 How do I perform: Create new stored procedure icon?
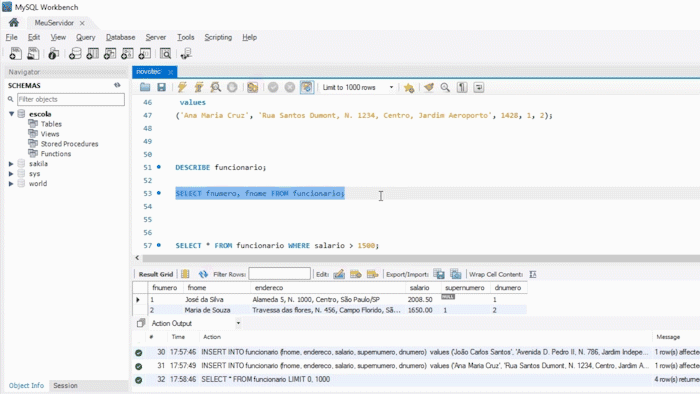(127, 54)
